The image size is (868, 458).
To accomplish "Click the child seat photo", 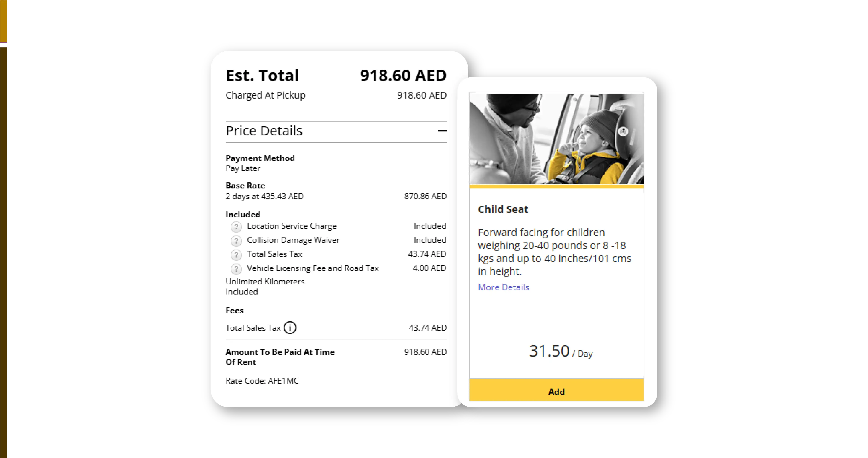I will [x=556, y=139].
